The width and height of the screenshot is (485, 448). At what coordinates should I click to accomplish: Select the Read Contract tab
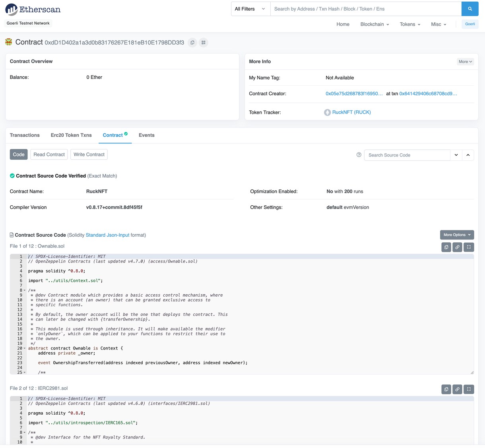(x=49, y=154)
